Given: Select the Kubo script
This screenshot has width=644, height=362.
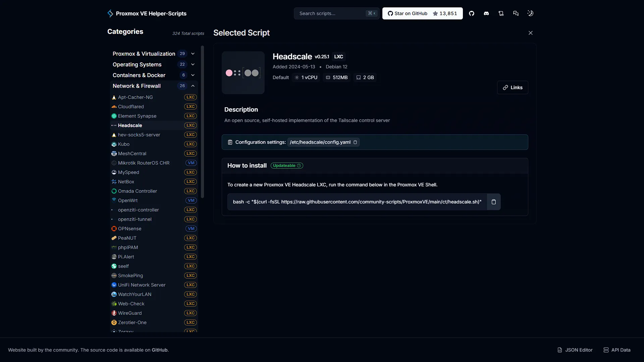Looking at the screenshot, I should [x=154, y=144].
